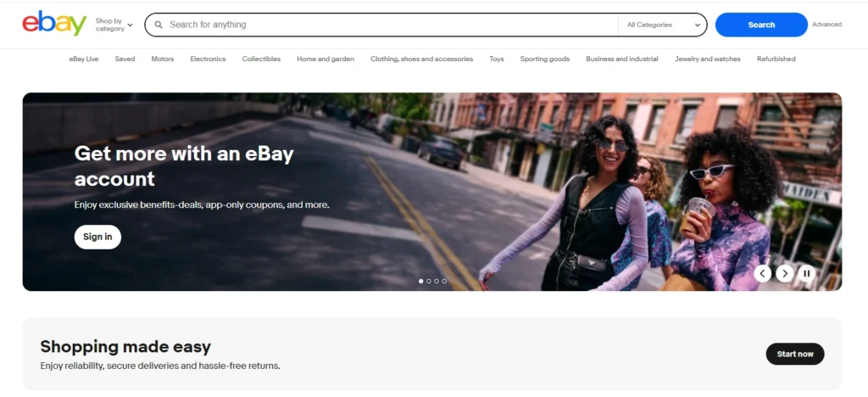This screenshot has width=868, height=397.
Task: Select the second carousel dot indicator
Action: coord(428,282)
